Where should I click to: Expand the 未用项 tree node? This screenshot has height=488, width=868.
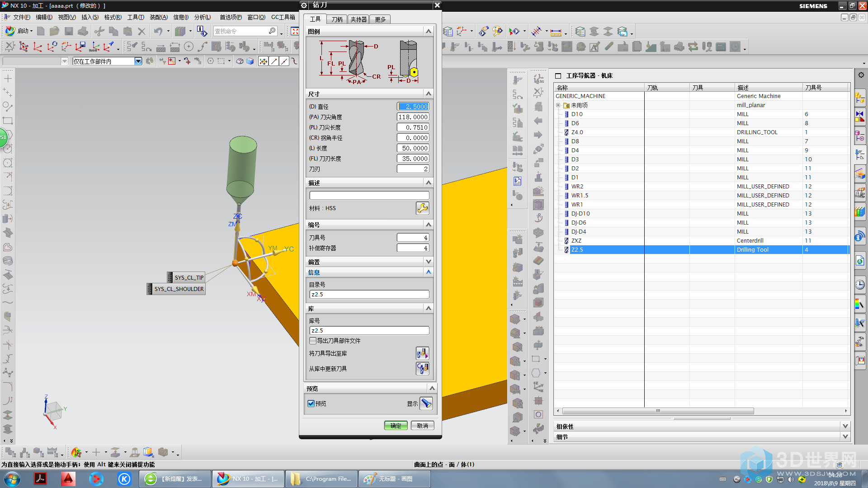tap(558, 105)
